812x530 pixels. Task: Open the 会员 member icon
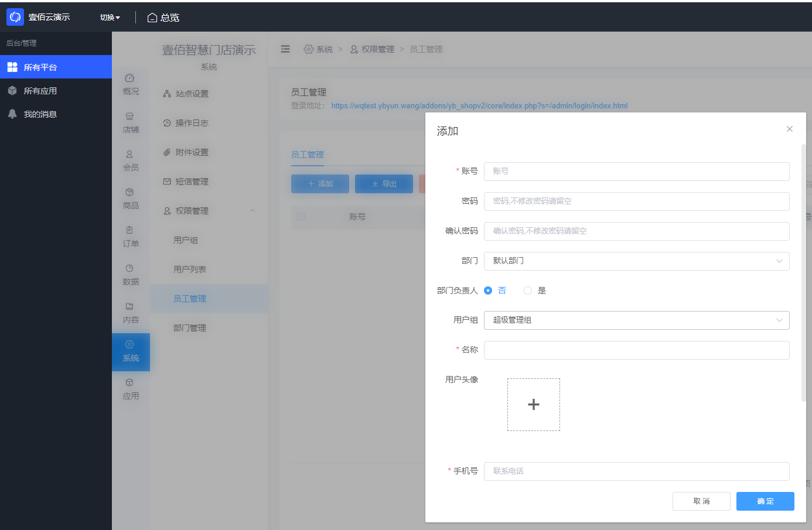(x=129, y=155)
